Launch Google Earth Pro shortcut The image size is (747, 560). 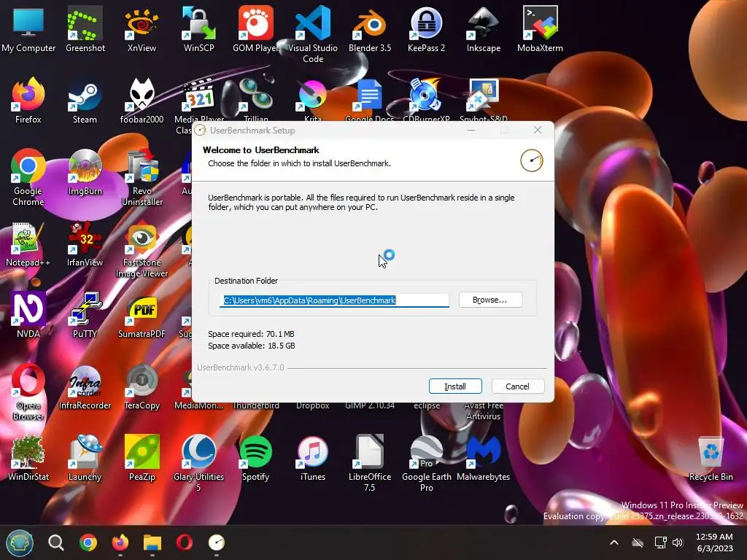426,463
